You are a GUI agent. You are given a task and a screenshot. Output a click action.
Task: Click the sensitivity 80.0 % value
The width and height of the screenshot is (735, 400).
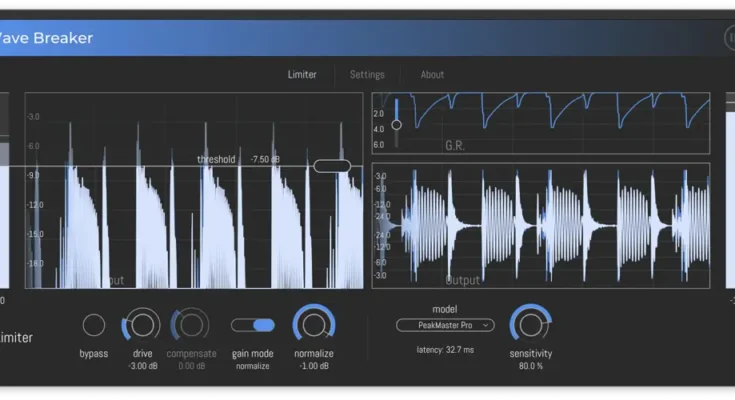530,366
